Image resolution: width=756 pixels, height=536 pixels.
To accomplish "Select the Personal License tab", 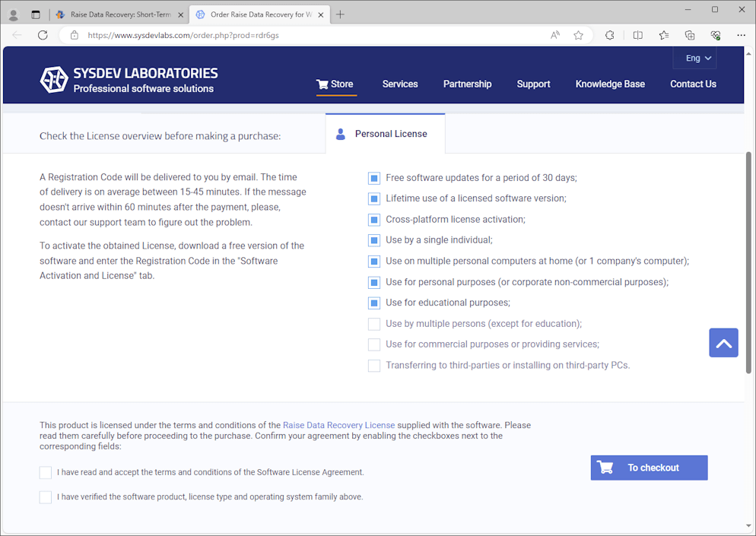I will click(x=385, y=134).
